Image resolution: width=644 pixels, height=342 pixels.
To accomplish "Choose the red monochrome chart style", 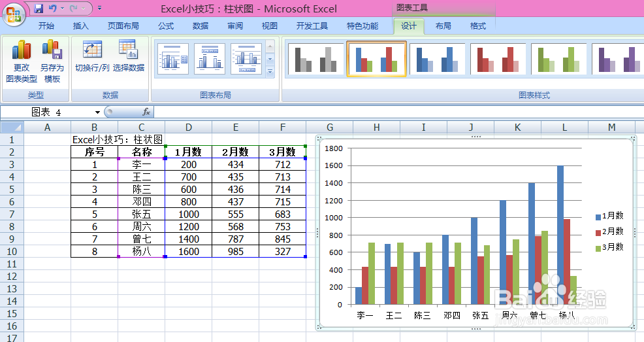I will (x=498, y=59).
